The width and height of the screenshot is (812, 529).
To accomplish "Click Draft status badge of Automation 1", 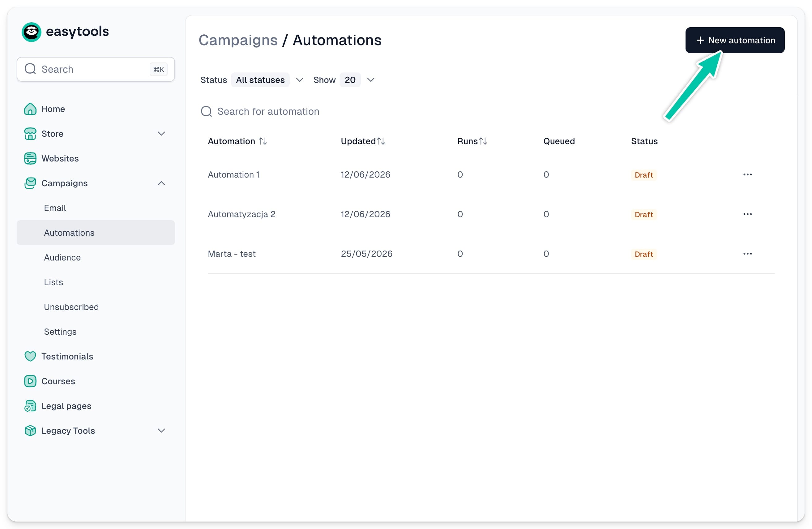I will (x=644, y=175).
